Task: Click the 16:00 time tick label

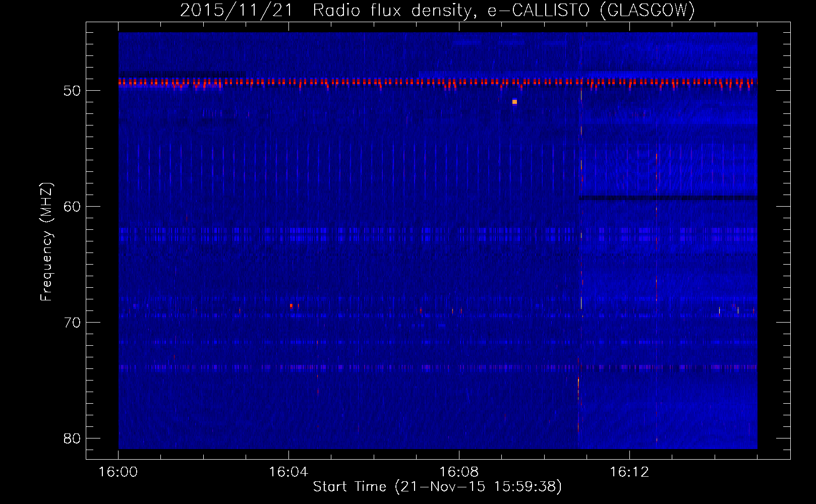Action: (118, 472)
